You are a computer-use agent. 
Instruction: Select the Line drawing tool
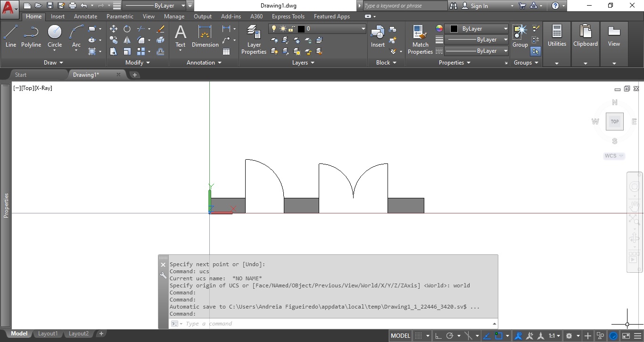tap(11, 36)
